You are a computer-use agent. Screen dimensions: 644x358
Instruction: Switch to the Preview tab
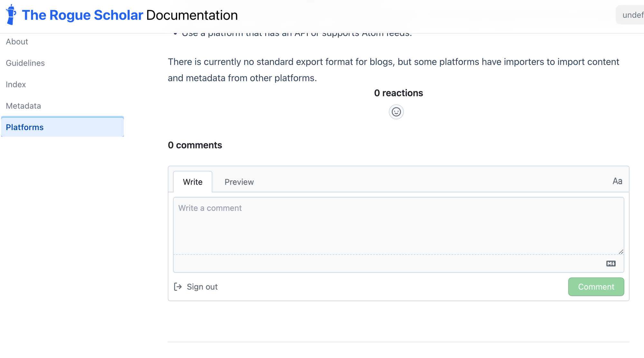click(x=239, y=182)
